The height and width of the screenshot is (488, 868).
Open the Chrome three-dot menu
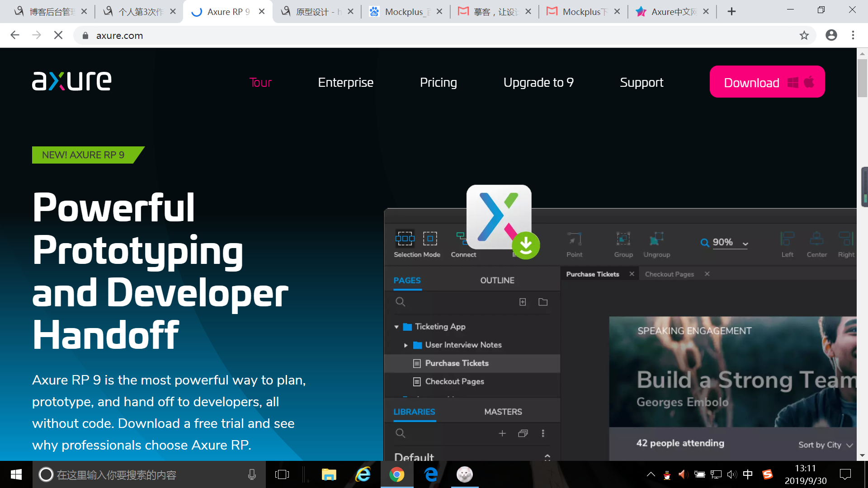853,35
